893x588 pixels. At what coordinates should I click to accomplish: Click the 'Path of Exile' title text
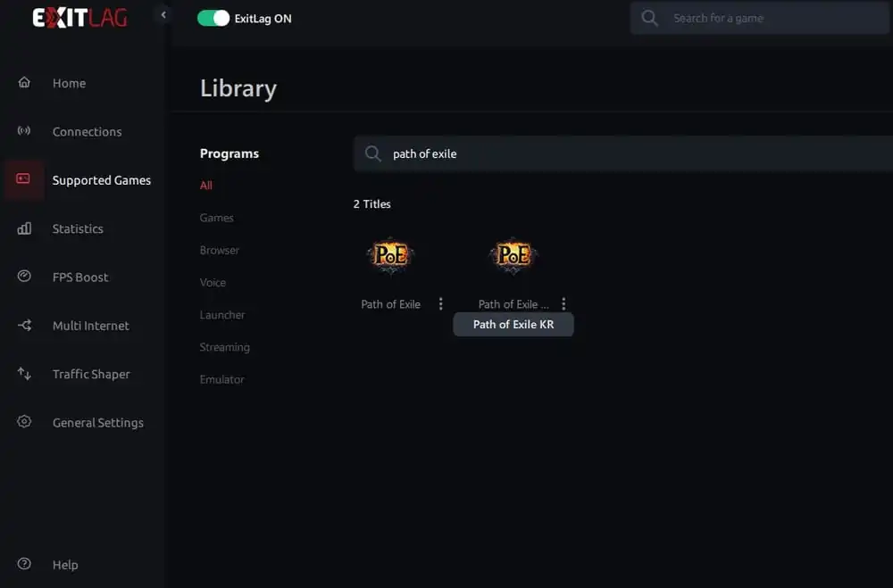tap(391, 304)
